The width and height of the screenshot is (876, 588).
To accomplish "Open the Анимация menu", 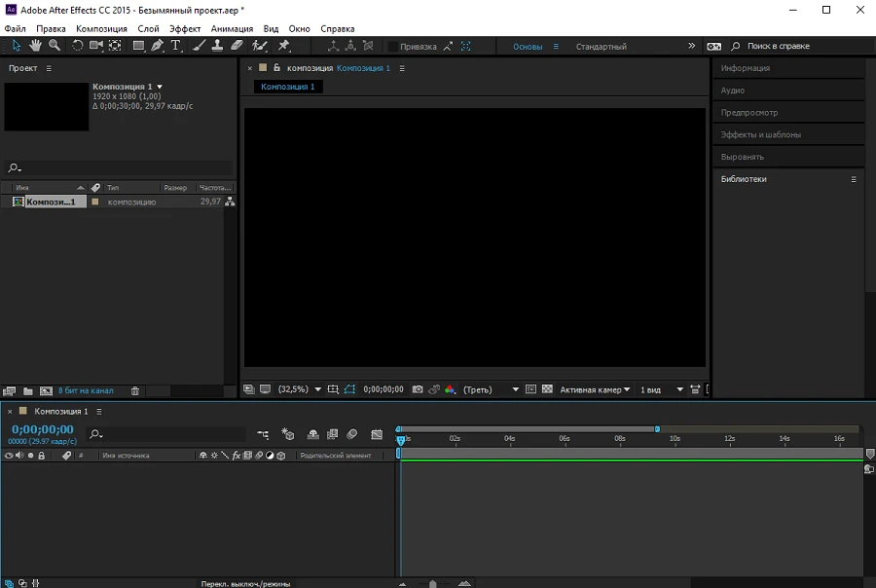I will (232, 28).
